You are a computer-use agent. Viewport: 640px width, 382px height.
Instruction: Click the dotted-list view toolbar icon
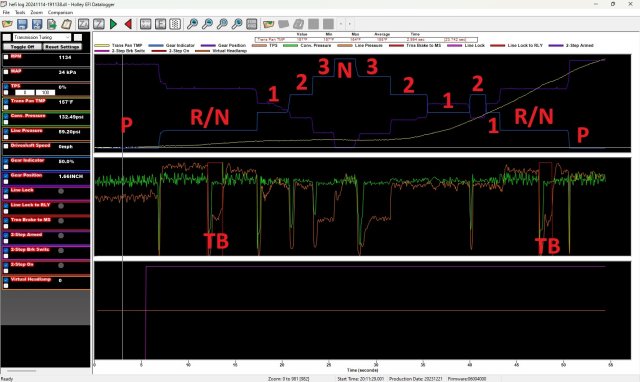coord(175,24)
